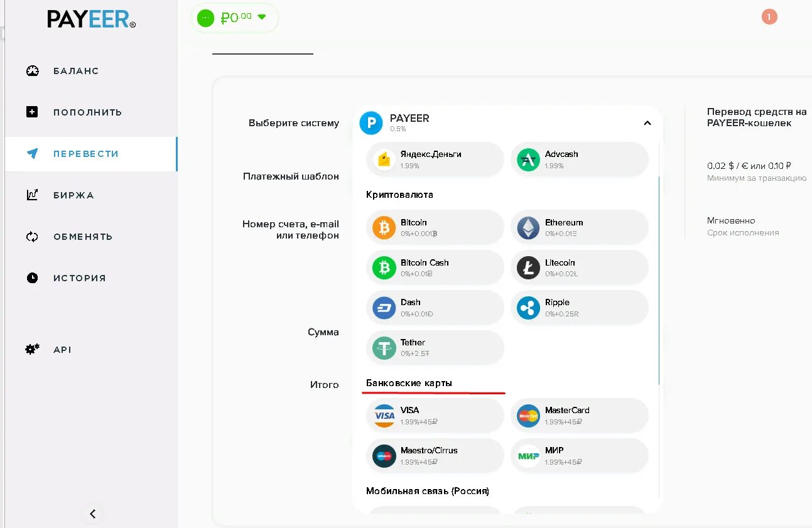Click the exchange arrows icon
Viewport: 812px width, 528px height.
click(32, 237)
